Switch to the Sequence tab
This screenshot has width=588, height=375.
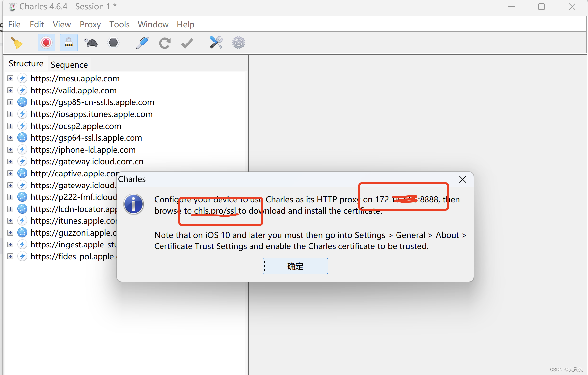click(x=69, y=65)
